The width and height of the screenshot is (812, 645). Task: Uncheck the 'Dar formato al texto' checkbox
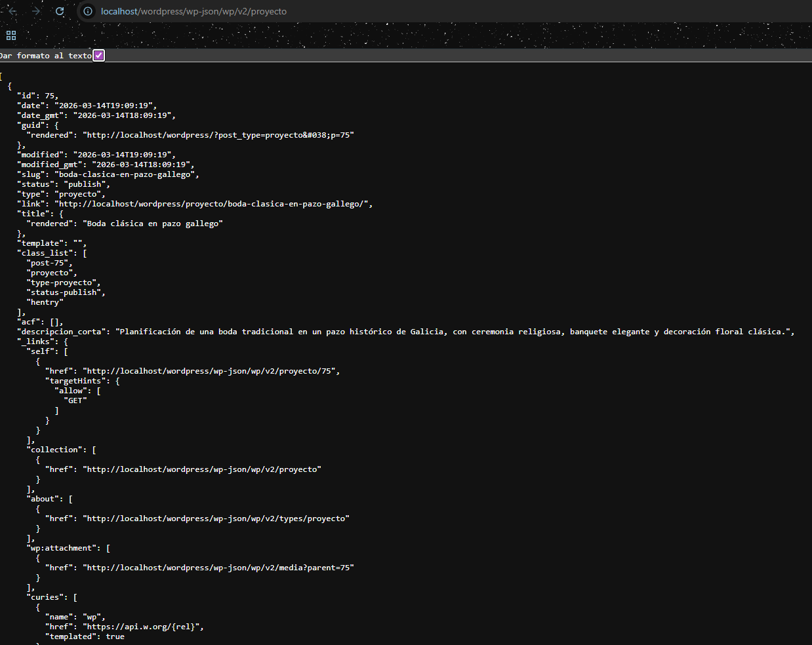(98, 56)
